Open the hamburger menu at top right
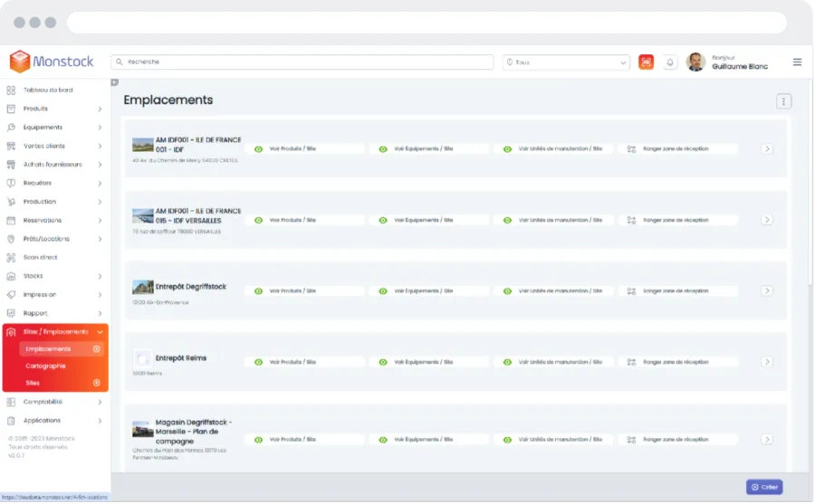Screen dimensions: 815x504 797,62
